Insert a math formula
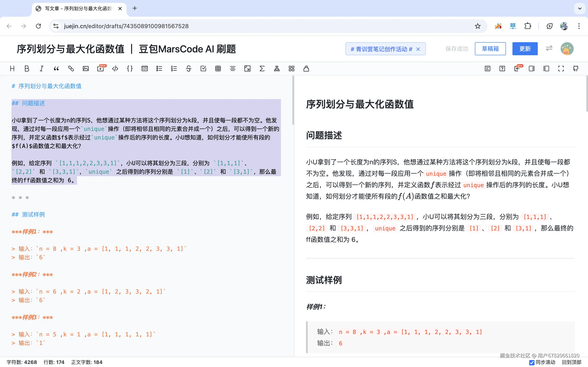This screenshot has height=367, width=588. (262, 69)
